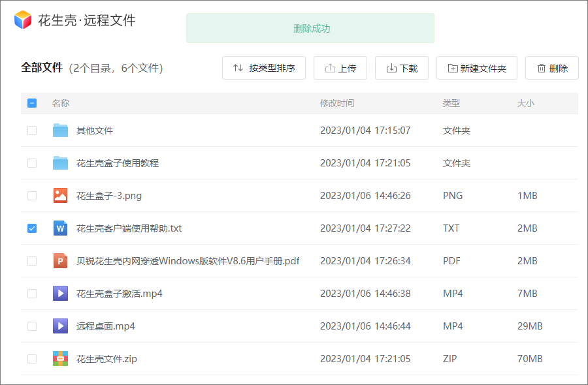This screenshot has height=385, width=588.
Task: Click the 类型 column header
Action: click(x=451, y=103)
